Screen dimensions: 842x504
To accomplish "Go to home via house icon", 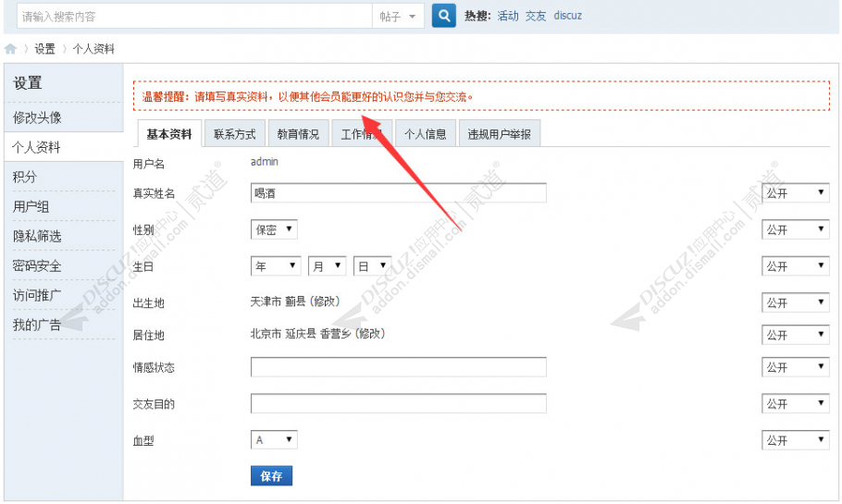I will click(x=10, y=49).
